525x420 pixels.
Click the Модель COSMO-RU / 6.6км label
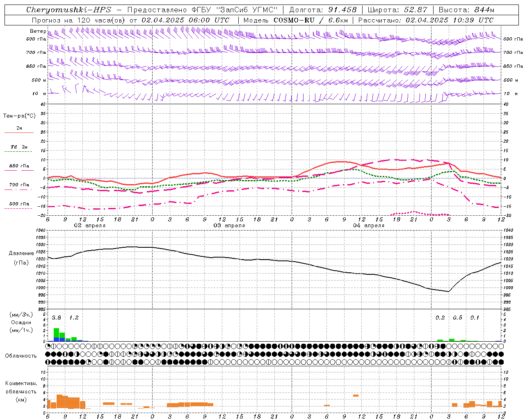296,20
